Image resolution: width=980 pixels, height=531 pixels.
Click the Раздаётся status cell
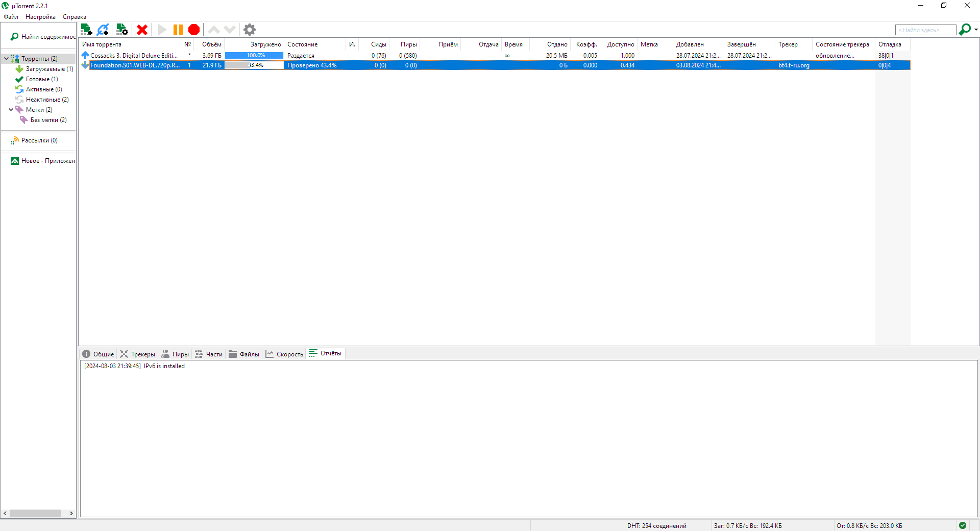click(301, 56)
